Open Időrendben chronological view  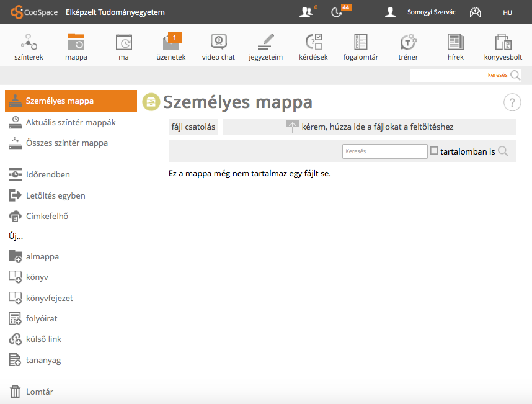click(x=39, y=174)
